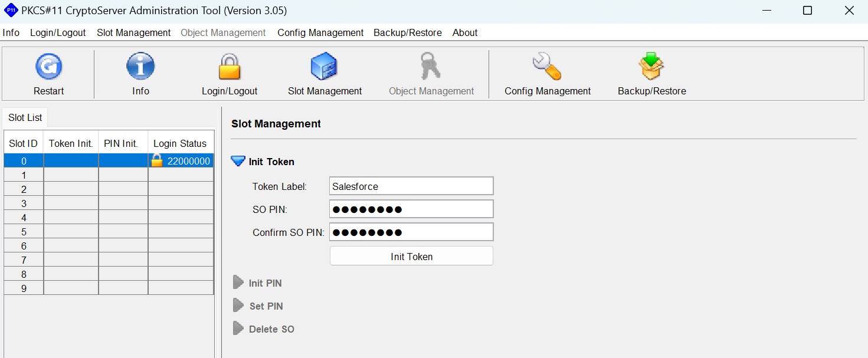The height and width of the screenshot is (358, 868).
Task: Click the Restart toolbar icon
Action: [x=48, y=66]
